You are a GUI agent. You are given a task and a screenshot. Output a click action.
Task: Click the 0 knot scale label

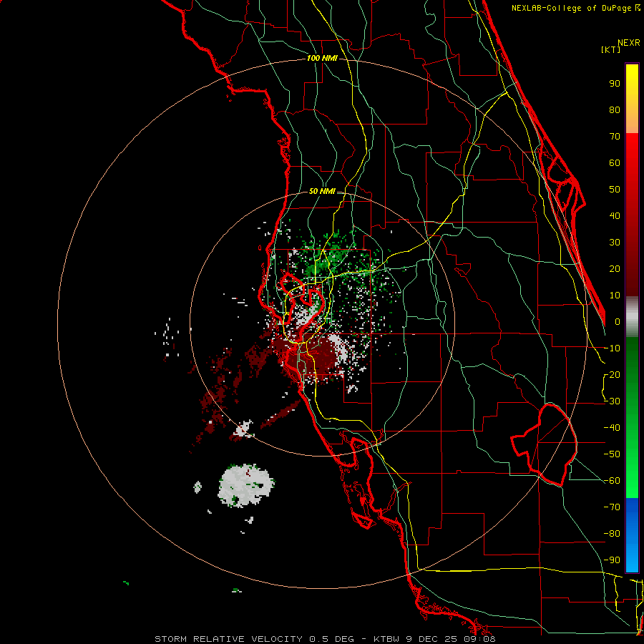(x=618, y=322)
